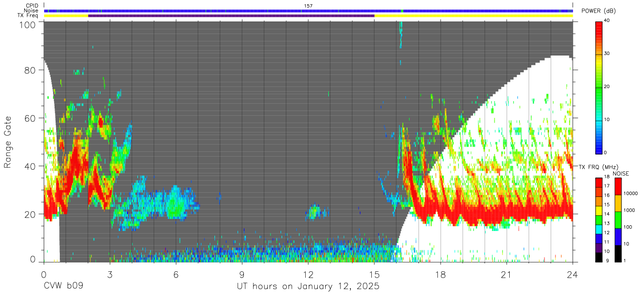Viewport: 644px width, 297px height.
Task: Click the x-axis tick label 6
Action: pyautogui.click(x=176, y=274)
